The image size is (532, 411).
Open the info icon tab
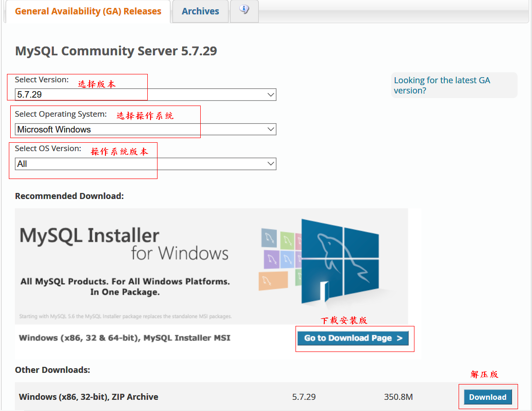click(244, 10)
